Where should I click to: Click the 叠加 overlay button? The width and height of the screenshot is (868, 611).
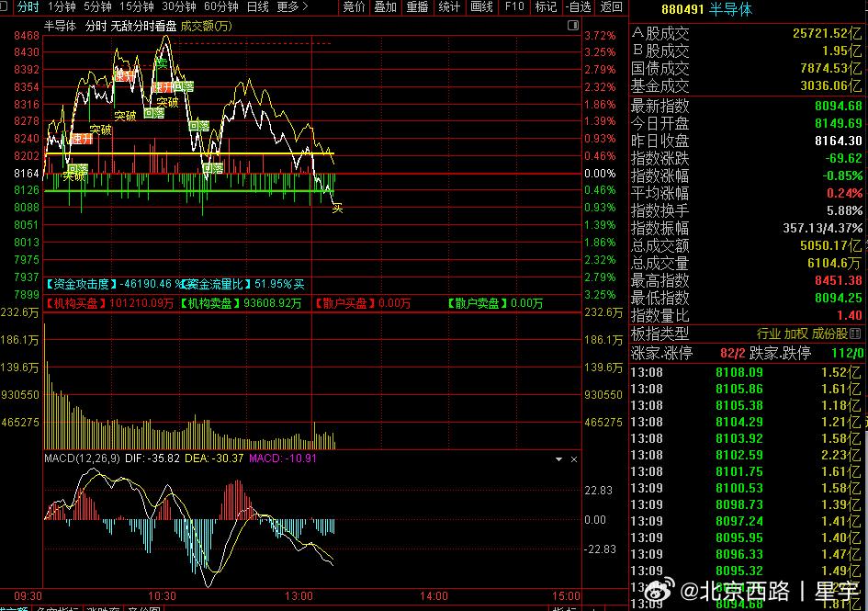(385, 6)
